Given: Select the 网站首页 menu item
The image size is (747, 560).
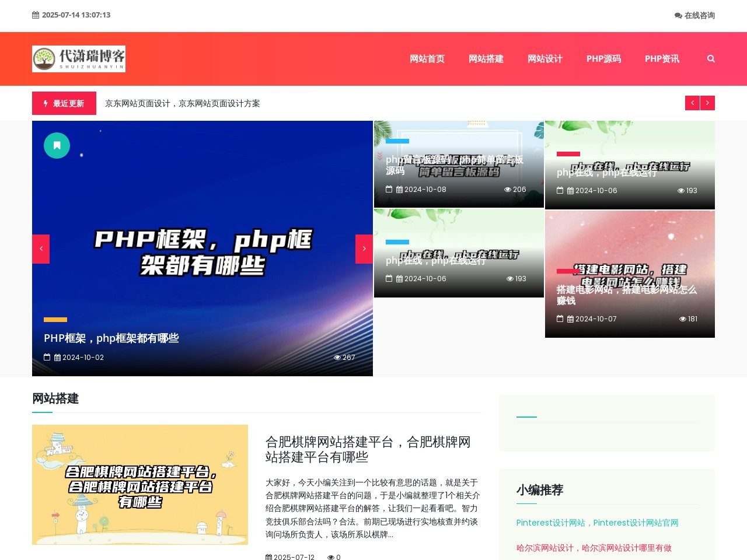Looking at the screenshot, I should click(x=427, y=58).
